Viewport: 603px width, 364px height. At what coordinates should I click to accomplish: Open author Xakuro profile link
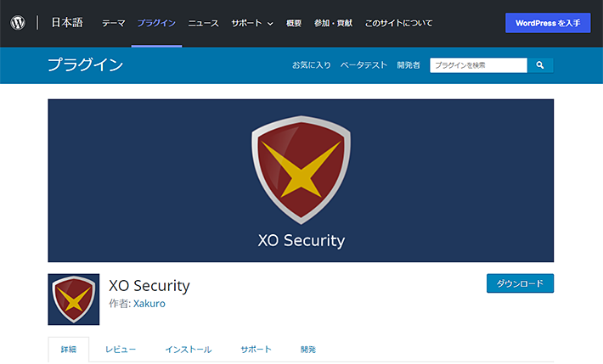point(149,304)
